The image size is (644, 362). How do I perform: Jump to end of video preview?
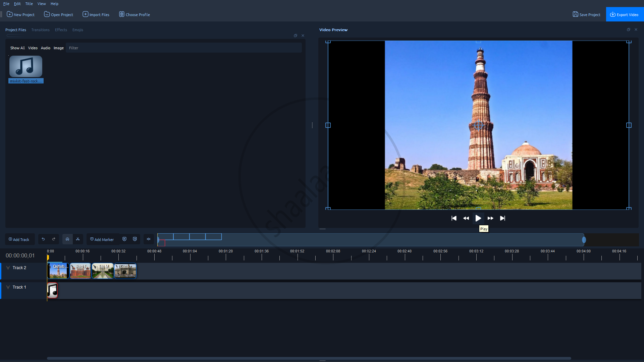[502, 218]
